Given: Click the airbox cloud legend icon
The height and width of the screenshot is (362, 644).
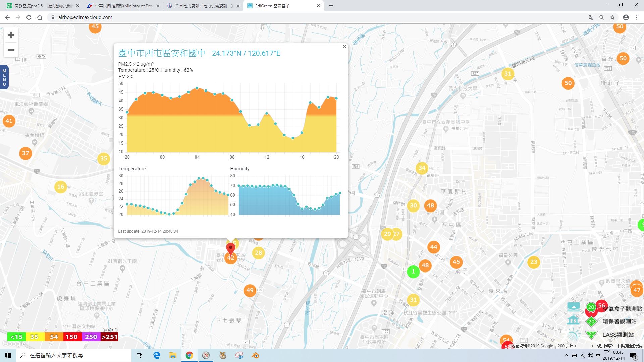Looking at the screenshot, I should [x=573, y=307].
